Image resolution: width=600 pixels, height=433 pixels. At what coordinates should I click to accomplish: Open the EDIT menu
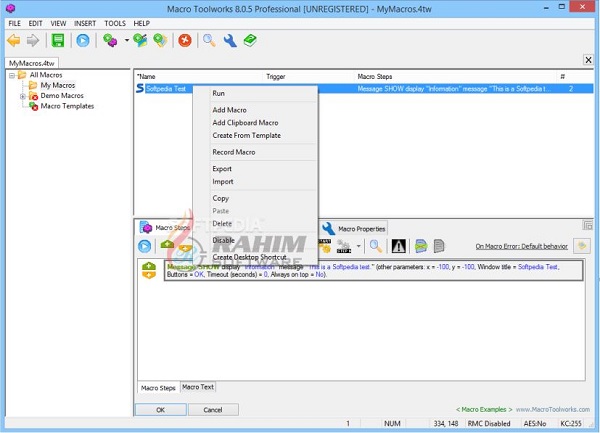click(35, 23)
